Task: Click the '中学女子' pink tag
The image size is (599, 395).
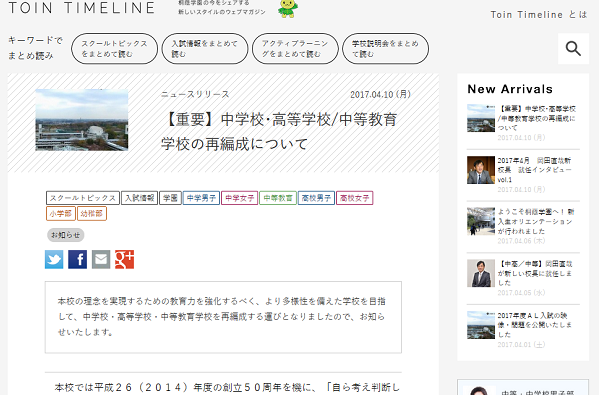Action: pyautogui.click(x=240, y=198)
